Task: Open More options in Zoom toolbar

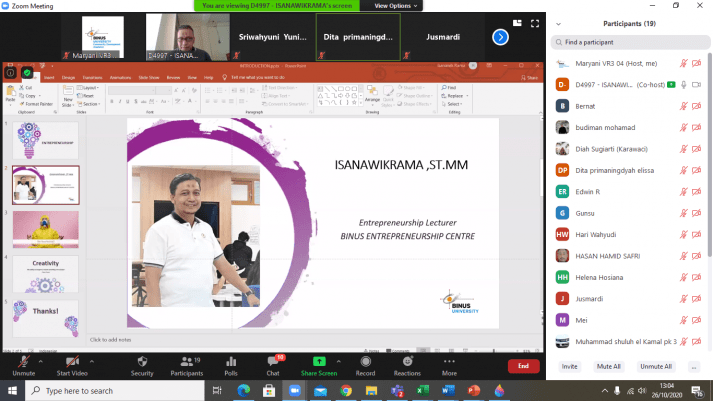Action: (x=449, y=366)
